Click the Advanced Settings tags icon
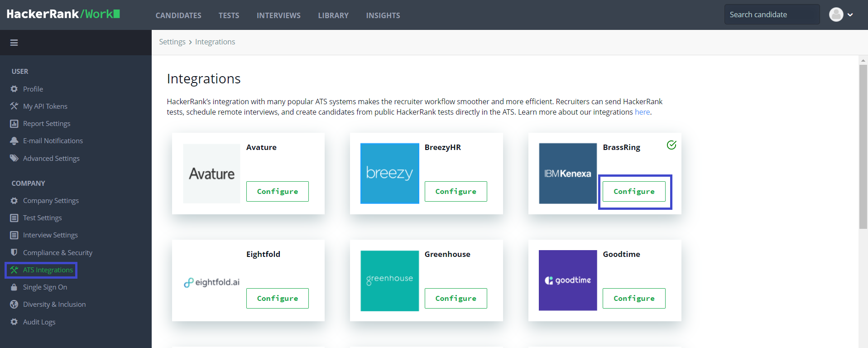The image size is (868, 348). (14, 158)
